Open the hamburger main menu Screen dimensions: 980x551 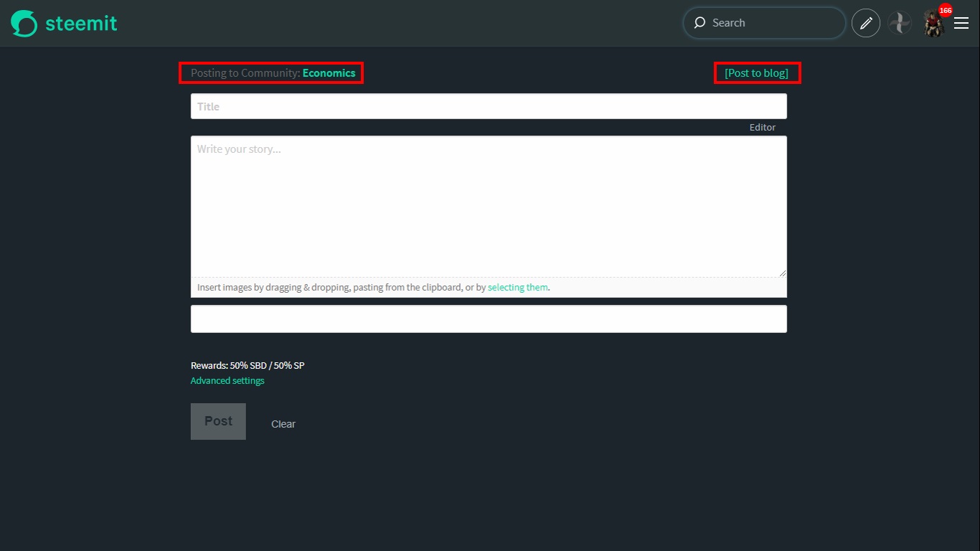[961, 23]
